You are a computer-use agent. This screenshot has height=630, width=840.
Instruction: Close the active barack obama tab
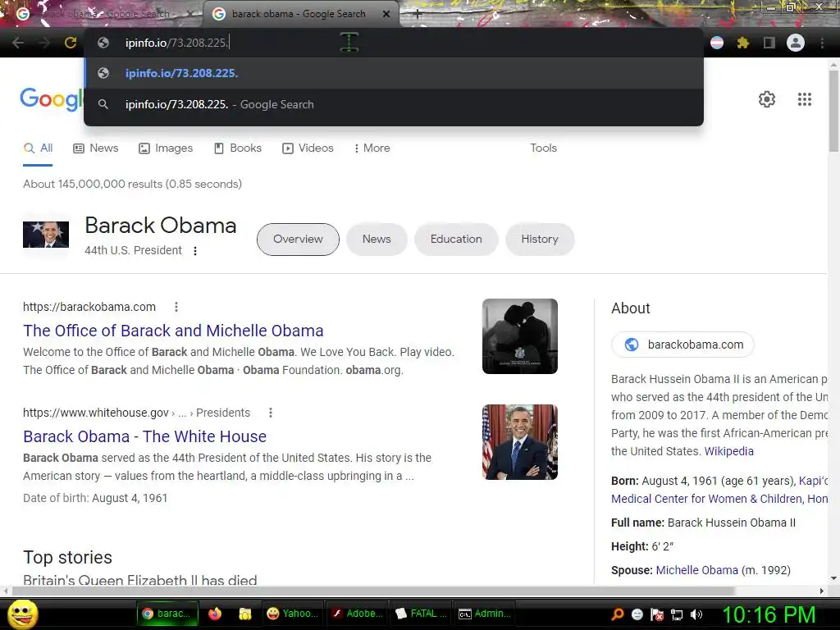point(386,15)
